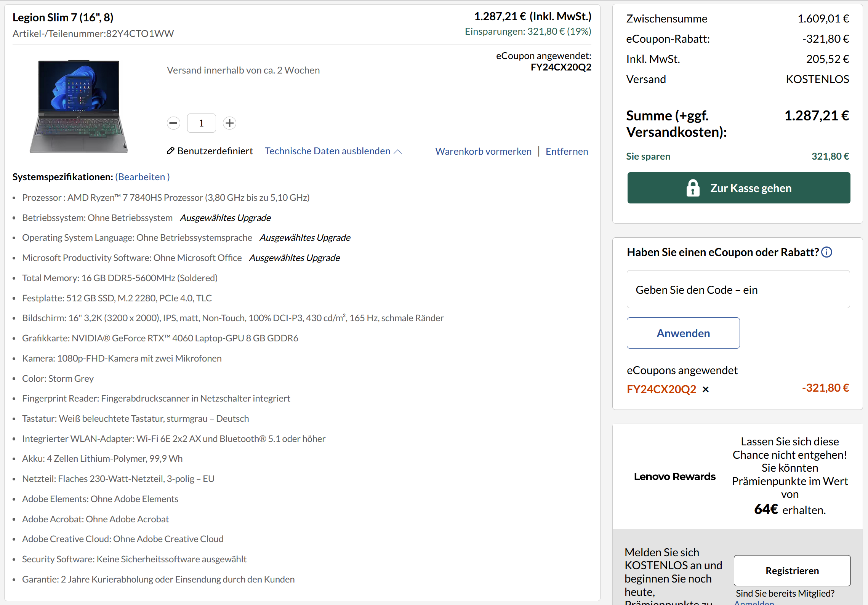Expand eCoupons angewendet details
The image size is (868, 605).
pyautogui.click(x=682, y=370)
